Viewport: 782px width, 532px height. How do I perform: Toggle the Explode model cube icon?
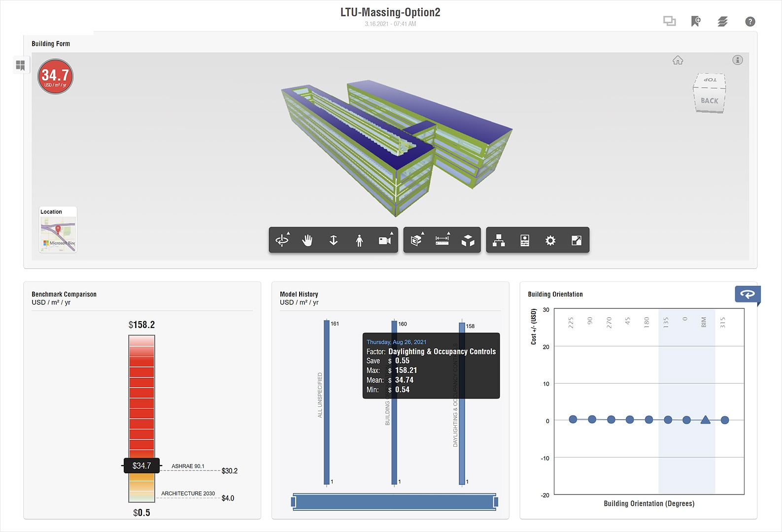(468, 240)
